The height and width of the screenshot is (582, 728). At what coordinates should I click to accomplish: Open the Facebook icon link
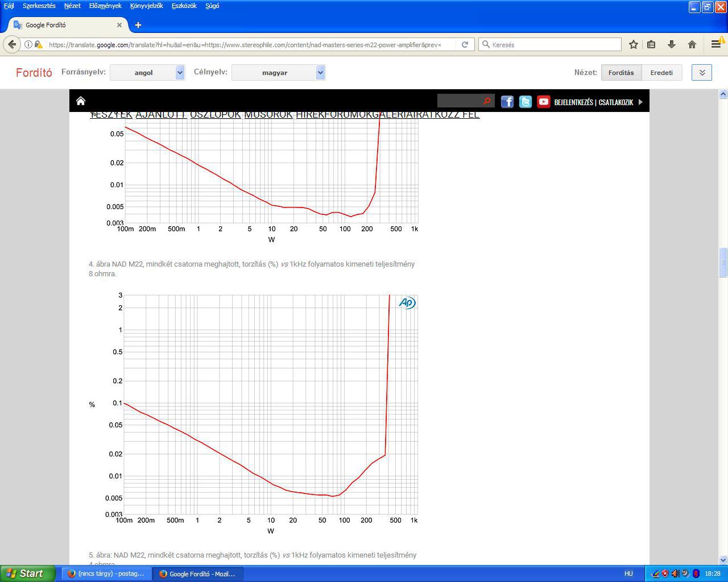pyautogui.click(x=507, y=102)
